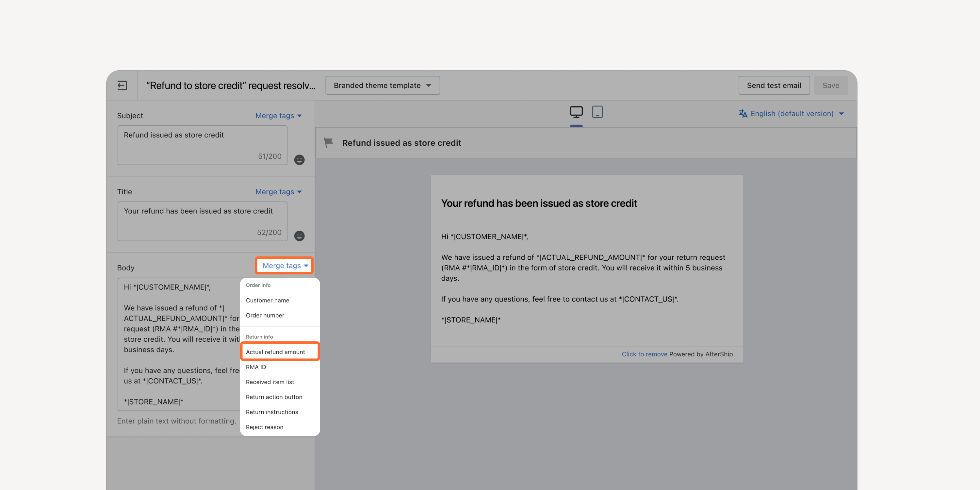Expand Title Merge tags dropdown
This screenshot has width=980, height=490.
click(x=278, y=192)
